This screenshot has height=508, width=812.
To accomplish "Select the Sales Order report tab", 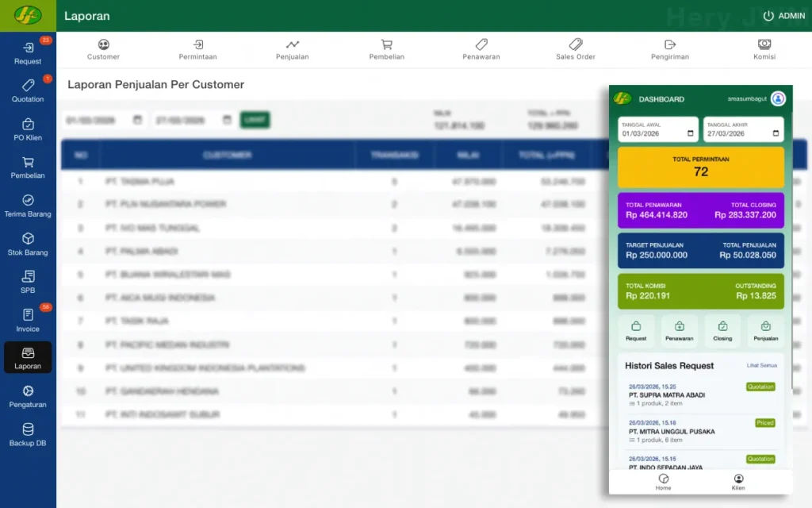I will point(575,50).
